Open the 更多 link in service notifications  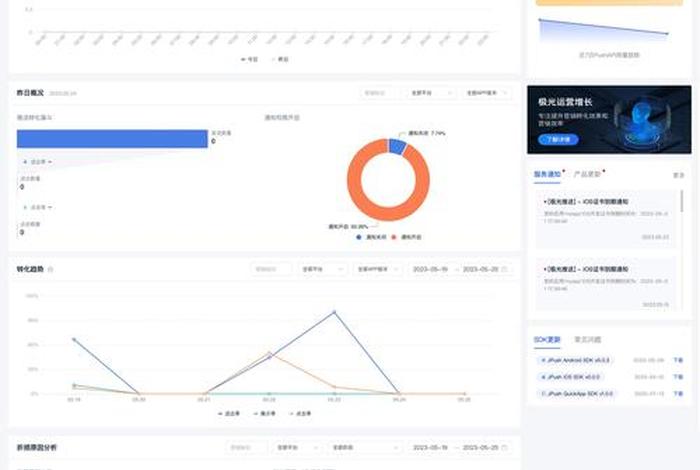(x=679, y=174)
